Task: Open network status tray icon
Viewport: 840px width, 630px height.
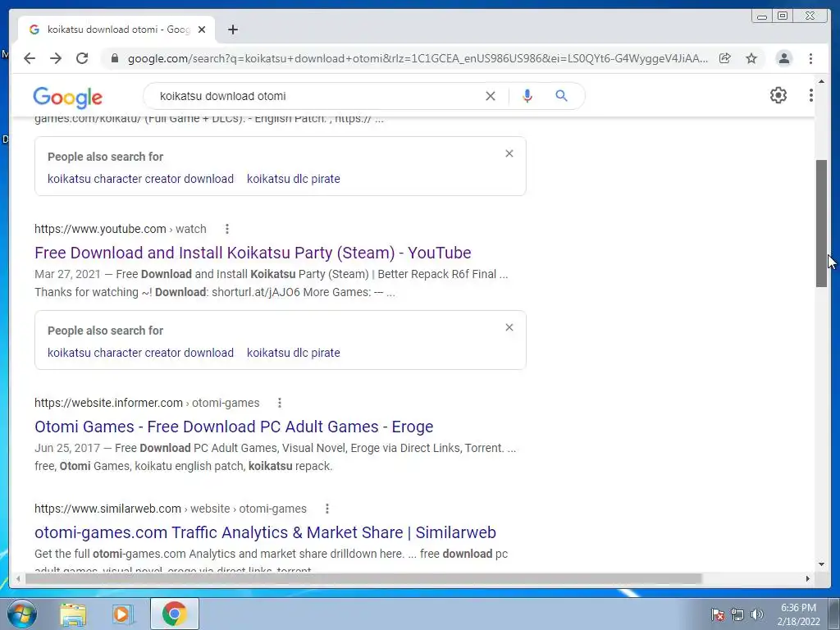Action: coord(737,614)
